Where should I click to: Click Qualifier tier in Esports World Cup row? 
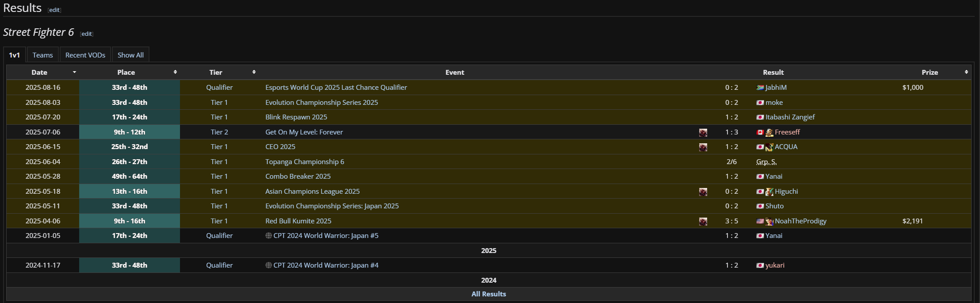pyautogui.click(x=219, y=88)
